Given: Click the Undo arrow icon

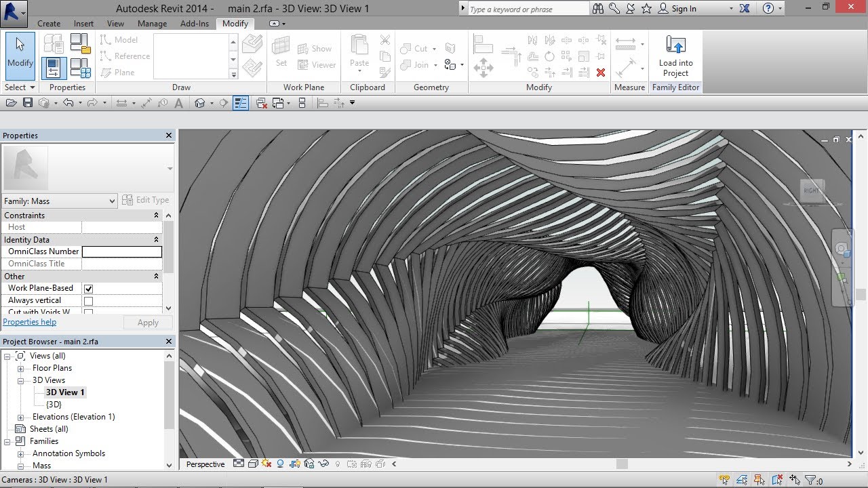Looking at the screenshot, I should 67,103.
